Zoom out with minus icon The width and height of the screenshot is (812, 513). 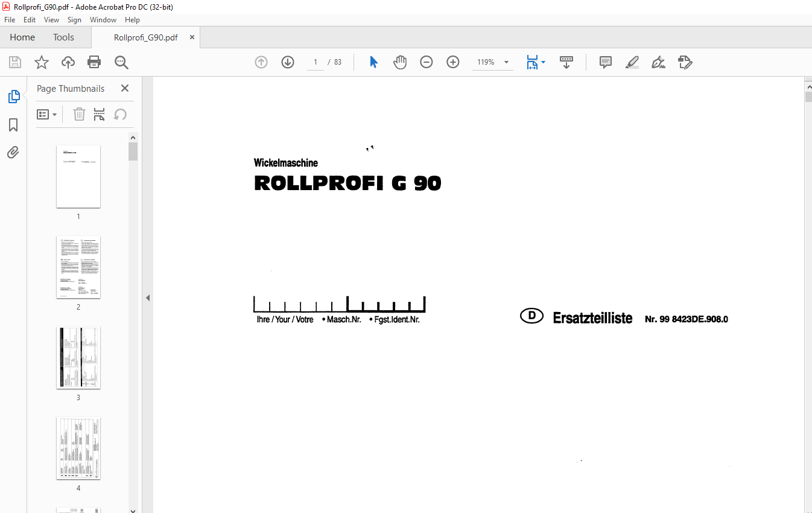pyautogui.click(x=427, y=62)
